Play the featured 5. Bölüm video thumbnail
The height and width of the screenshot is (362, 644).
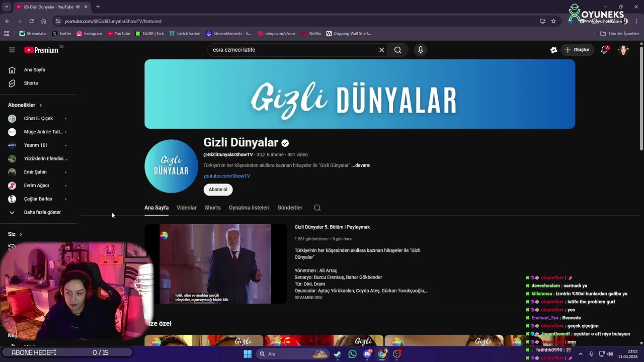click(x=215, y=264)
